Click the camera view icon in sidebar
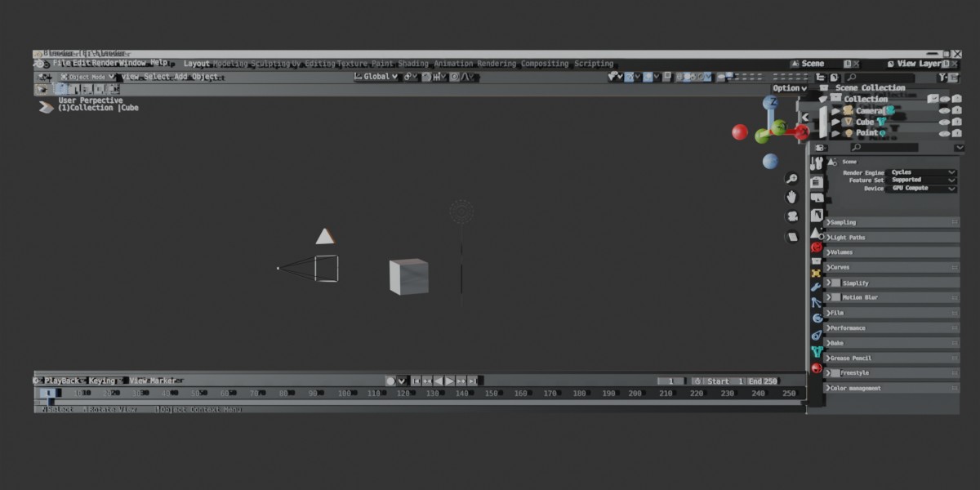This screenshot has height=490, width=980. point(790,216)
